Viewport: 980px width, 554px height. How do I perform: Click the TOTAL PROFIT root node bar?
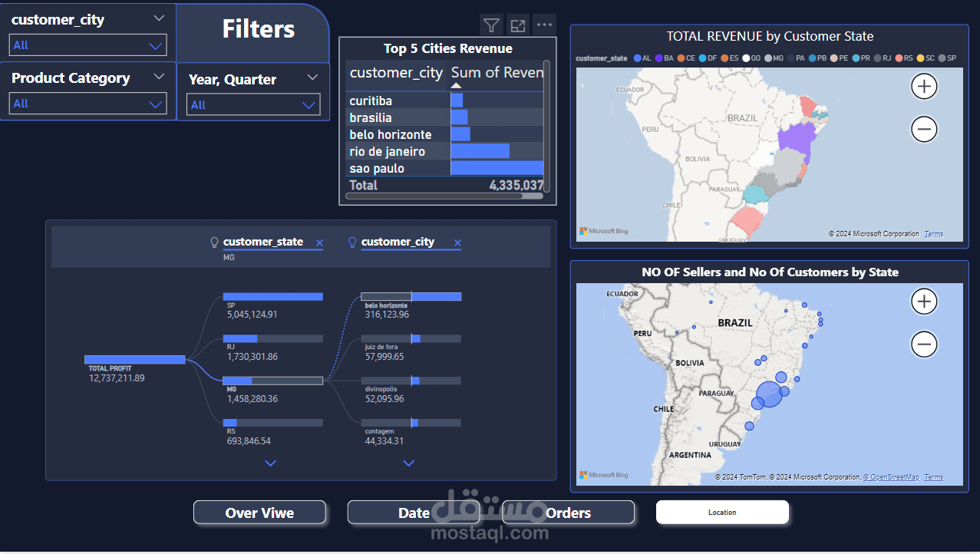135,359
